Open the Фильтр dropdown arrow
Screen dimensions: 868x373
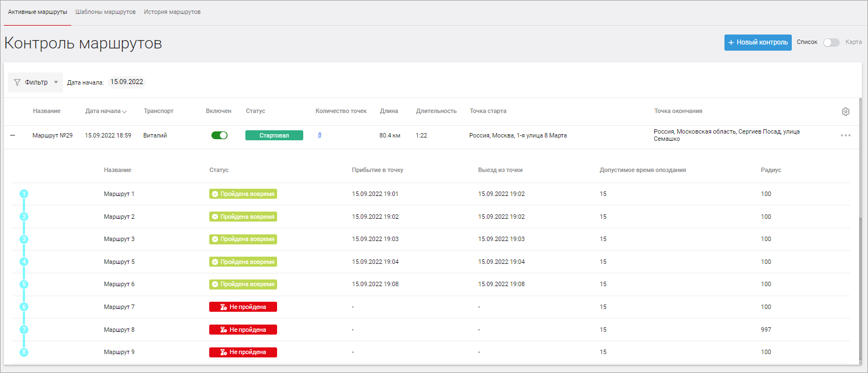click(56, 82)
